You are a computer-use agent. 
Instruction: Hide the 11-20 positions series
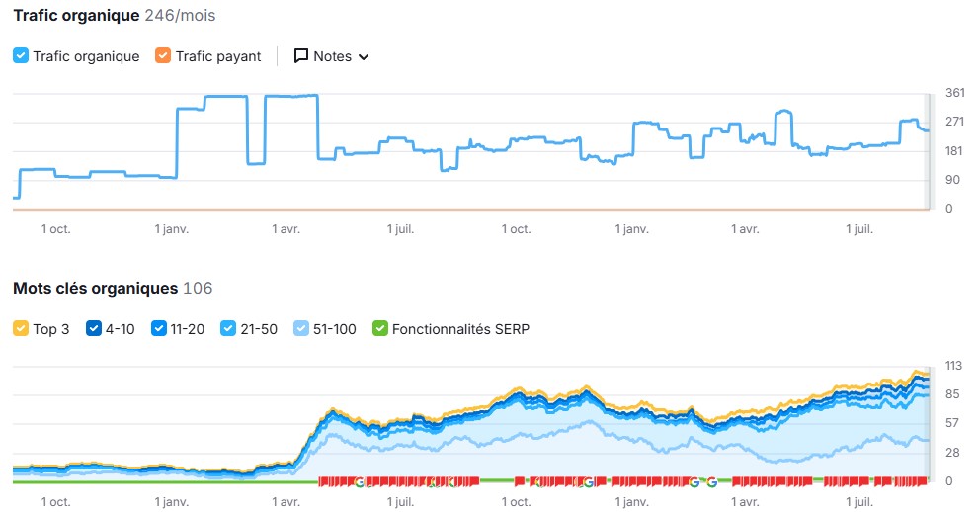pos(159,329)
